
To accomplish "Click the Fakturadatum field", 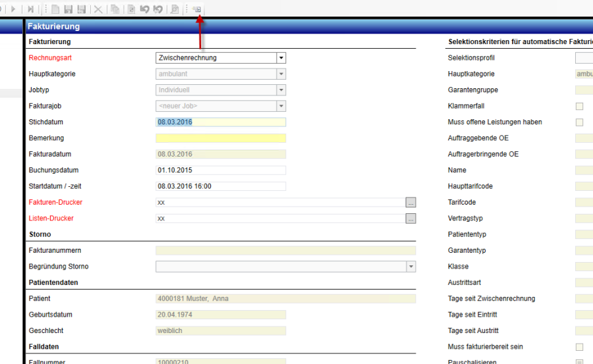I will click(221, 154).
